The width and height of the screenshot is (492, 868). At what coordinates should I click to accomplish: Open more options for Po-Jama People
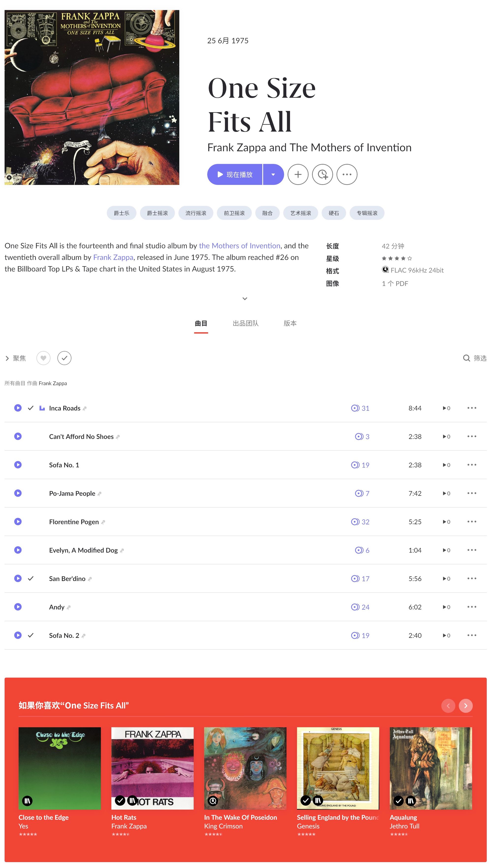coord(472,493)
